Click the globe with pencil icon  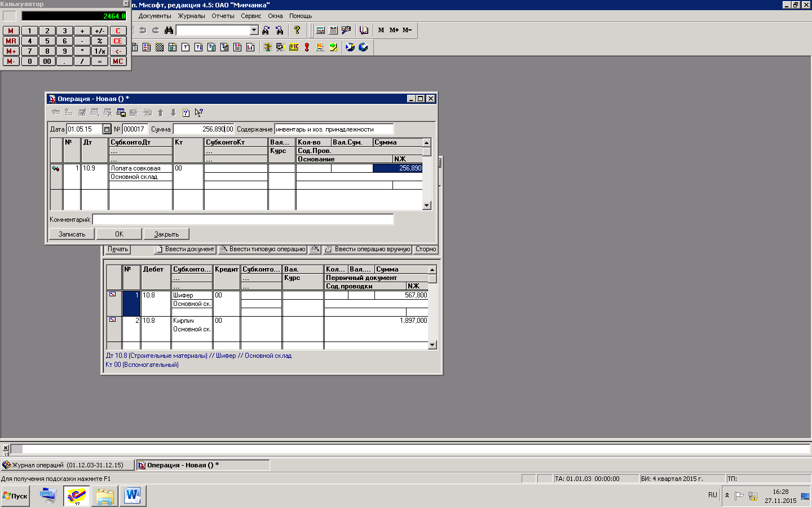[363, 47]
